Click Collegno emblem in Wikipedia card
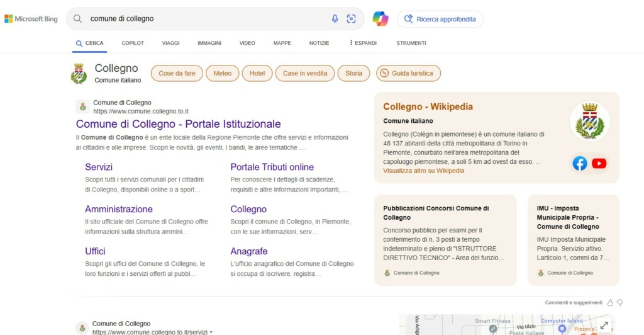The height and width of the screenshot is (335, 644). click(x=590, y=122)
